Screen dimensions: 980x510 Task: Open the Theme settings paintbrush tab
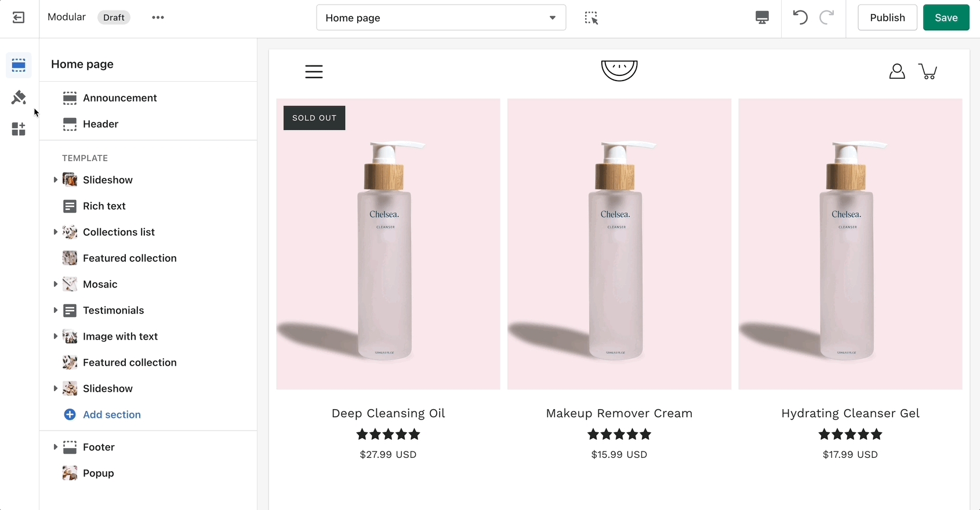(x=19, y=97)
